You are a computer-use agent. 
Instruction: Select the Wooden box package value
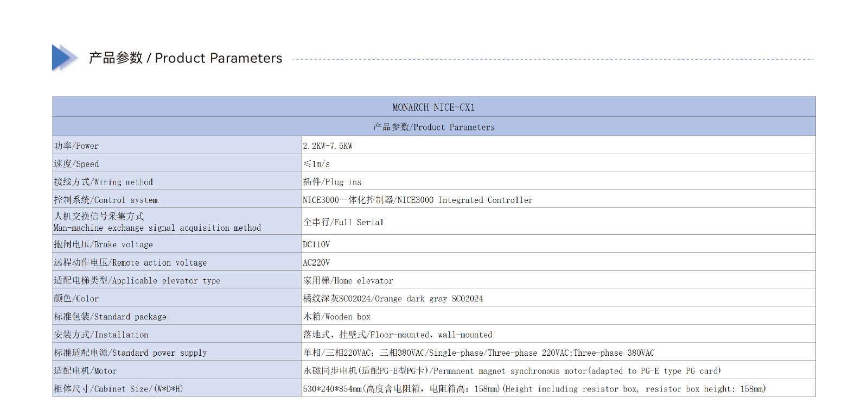pyautogui.click(x=337, y=317)
